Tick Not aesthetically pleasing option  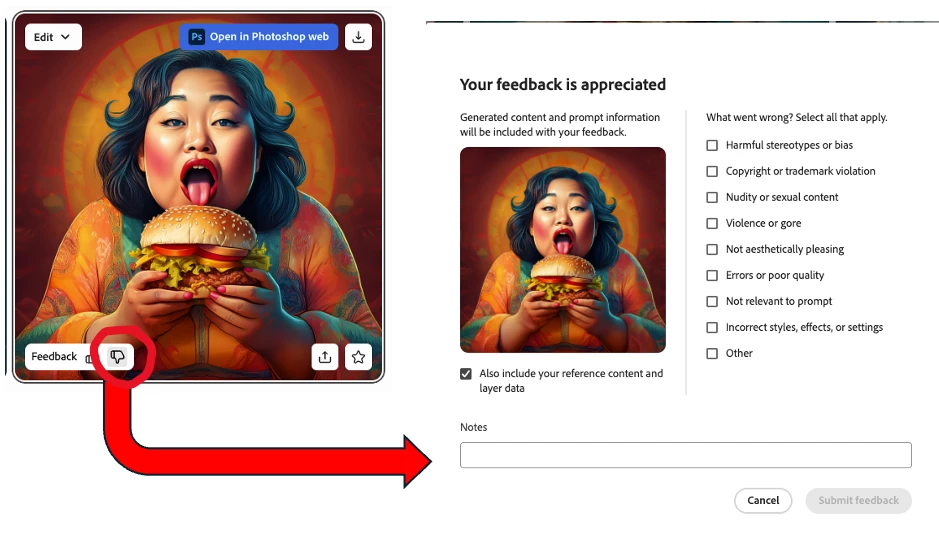pyautogui.click(x=712, y=249)
